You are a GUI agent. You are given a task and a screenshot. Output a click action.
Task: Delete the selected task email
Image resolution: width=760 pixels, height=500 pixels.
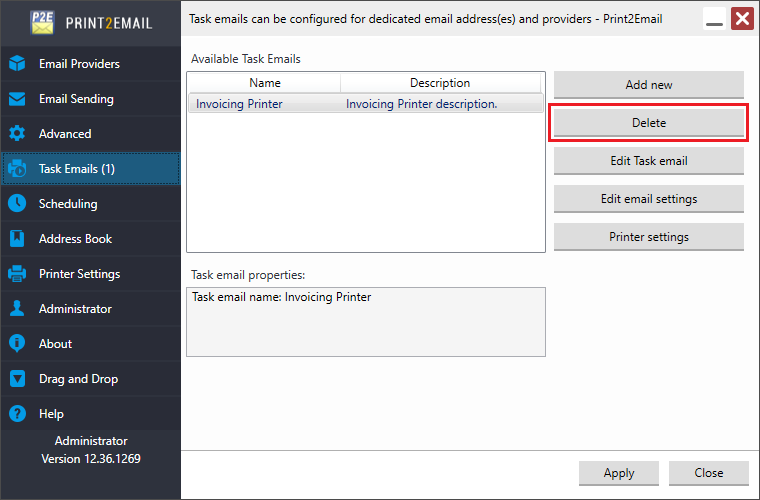pyautogui.click(x=648, y=123)
